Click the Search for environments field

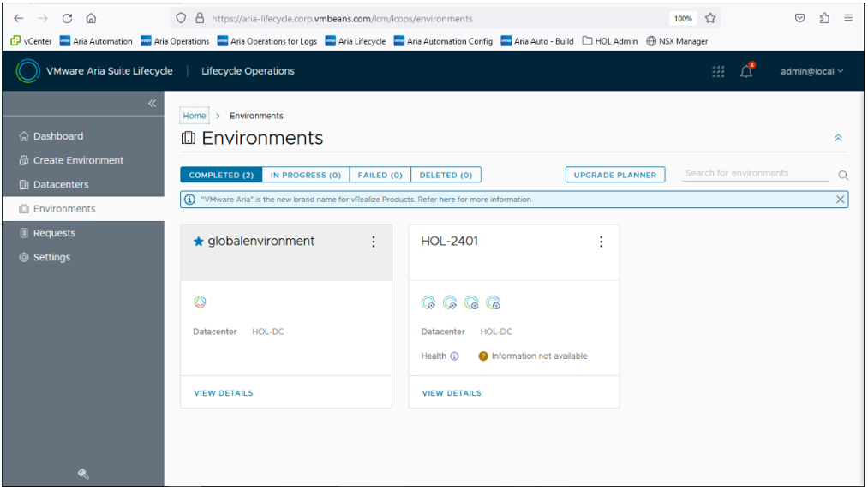[x=754, y=174]
